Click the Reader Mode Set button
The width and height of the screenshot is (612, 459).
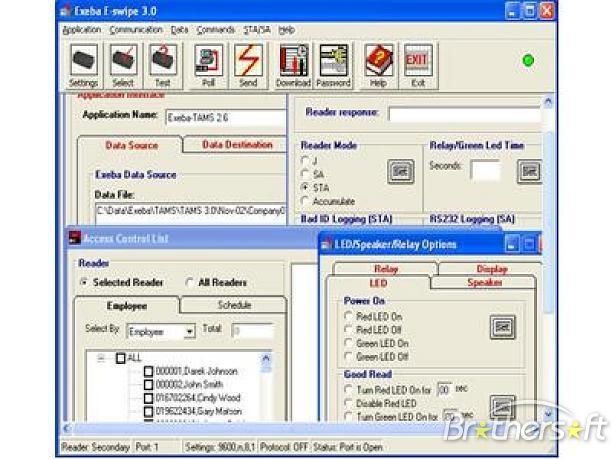400,171
